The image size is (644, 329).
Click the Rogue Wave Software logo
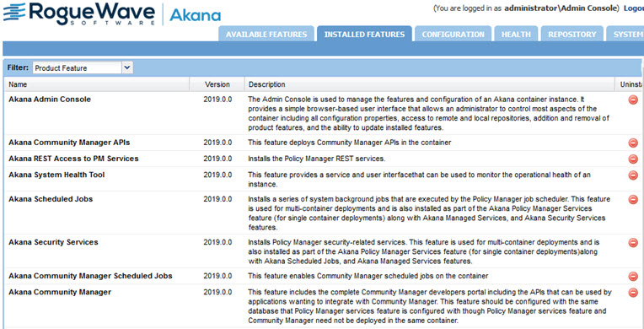pos(79,14)
